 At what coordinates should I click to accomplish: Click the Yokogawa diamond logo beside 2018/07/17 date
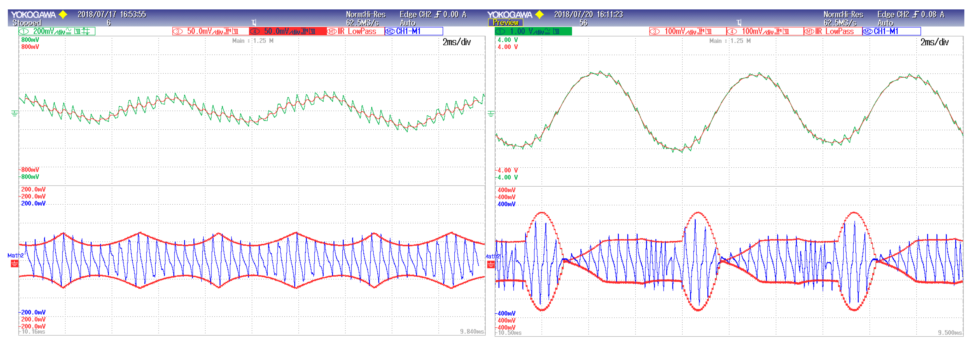click(x=63, y=14)
